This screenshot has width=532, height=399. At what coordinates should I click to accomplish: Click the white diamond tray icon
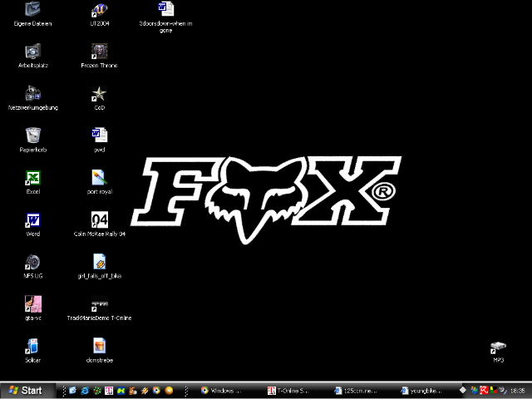click(x=463, y=390)
